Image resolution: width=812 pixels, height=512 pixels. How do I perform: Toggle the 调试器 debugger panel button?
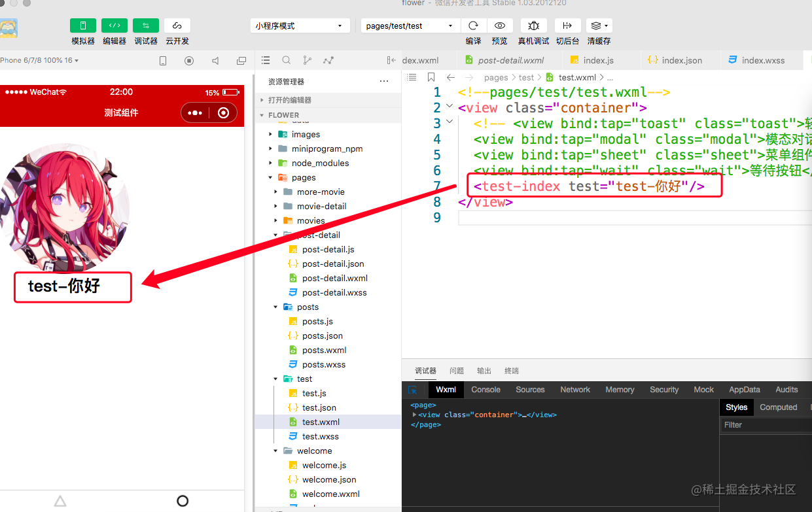click(x=146, y=26)
